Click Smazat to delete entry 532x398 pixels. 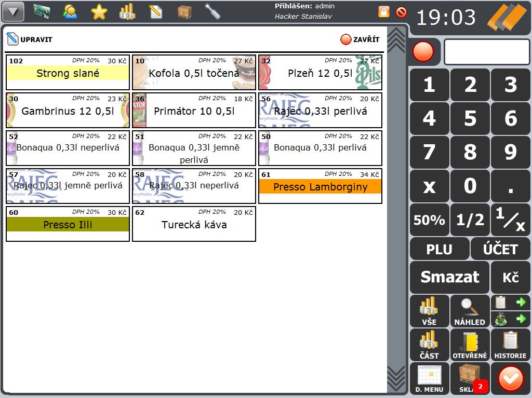[450, 277]
